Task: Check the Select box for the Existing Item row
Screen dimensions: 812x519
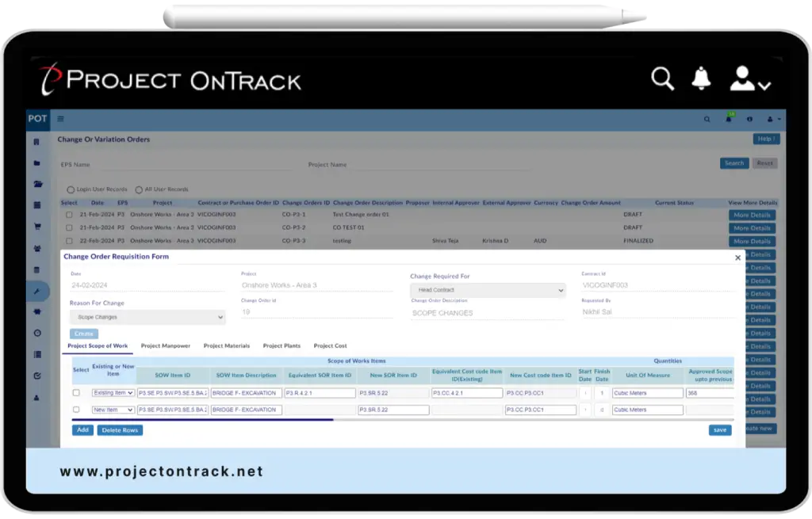Action: [76, 393]
